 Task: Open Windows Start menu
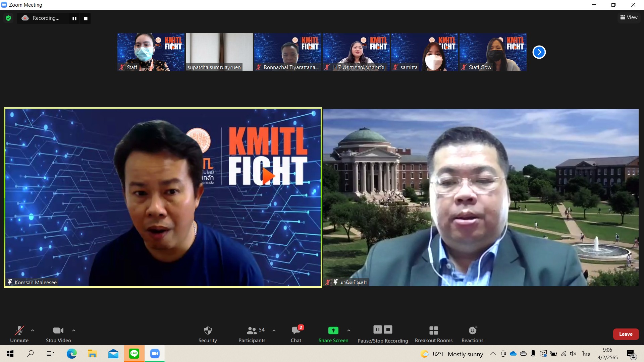[10, 354]
